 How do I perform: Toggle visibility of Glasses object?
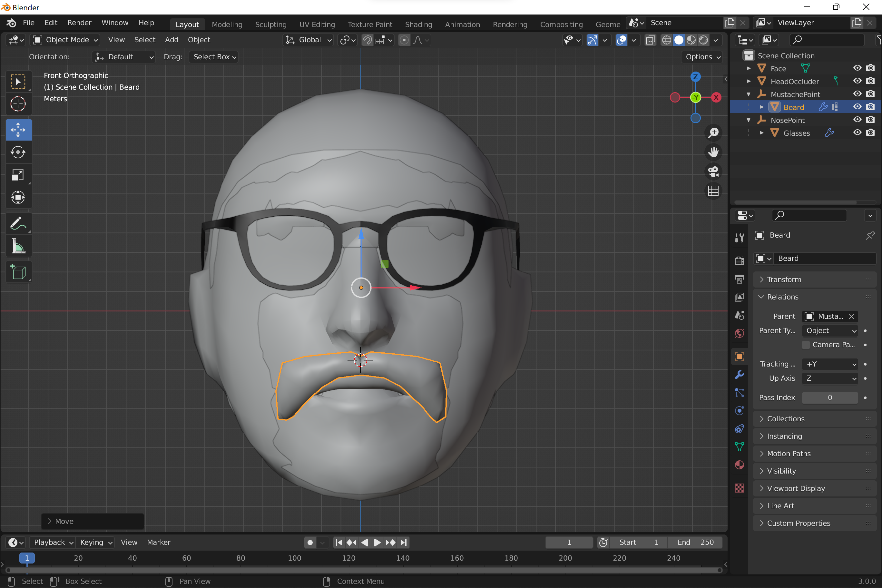858,132
